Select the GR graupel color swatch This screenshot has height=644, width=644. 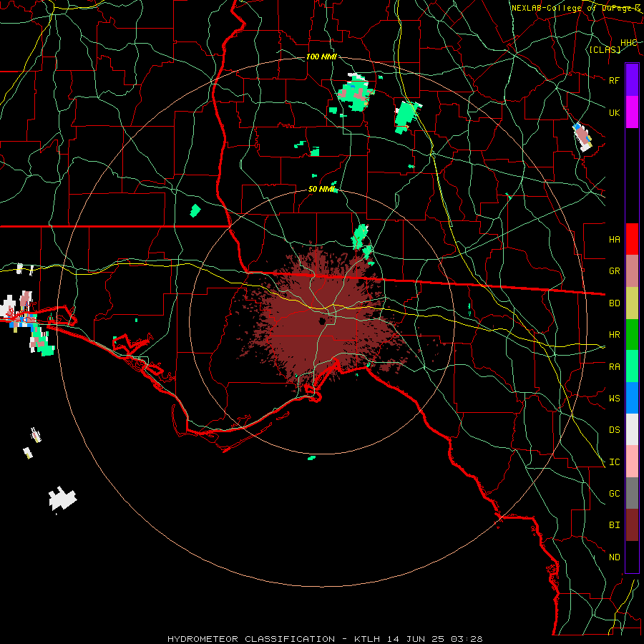(x=632, y=271)
